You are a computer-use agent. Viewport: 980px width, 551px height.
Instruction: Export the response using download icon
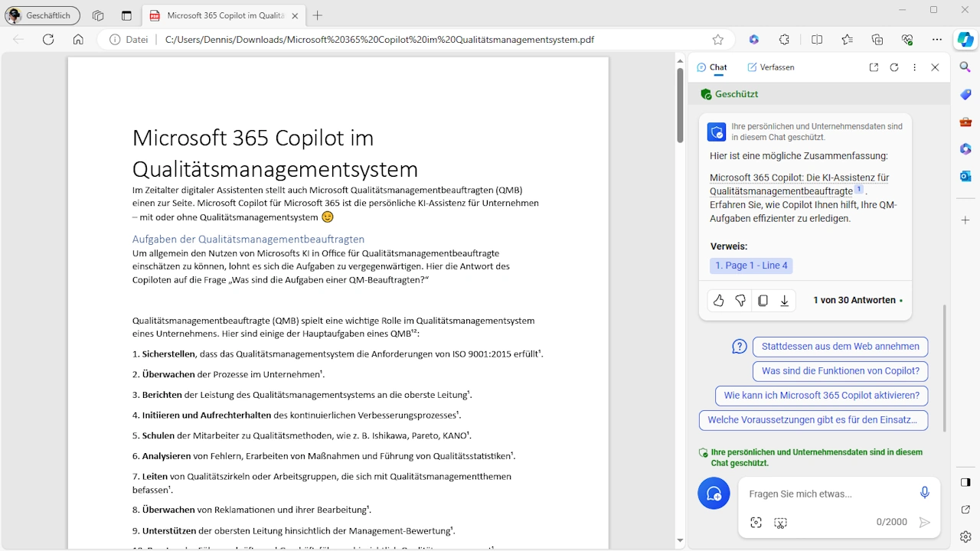[x=785, y=301]
